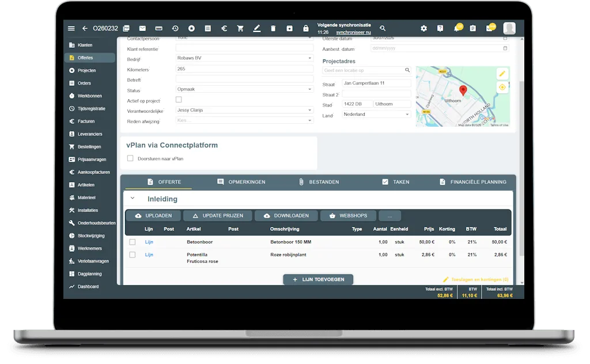590x364 pixels.
Task: Export the quote as PDF
Action: tap(126, 28)
